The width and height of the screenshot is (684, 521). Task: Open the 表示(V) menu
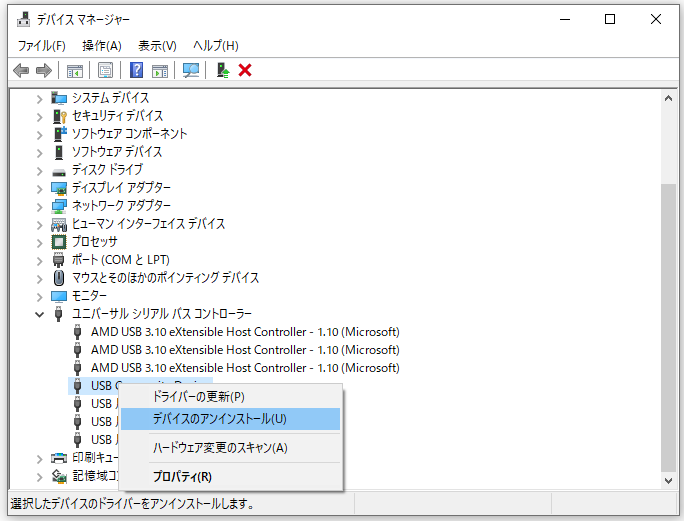coord(157,45)
